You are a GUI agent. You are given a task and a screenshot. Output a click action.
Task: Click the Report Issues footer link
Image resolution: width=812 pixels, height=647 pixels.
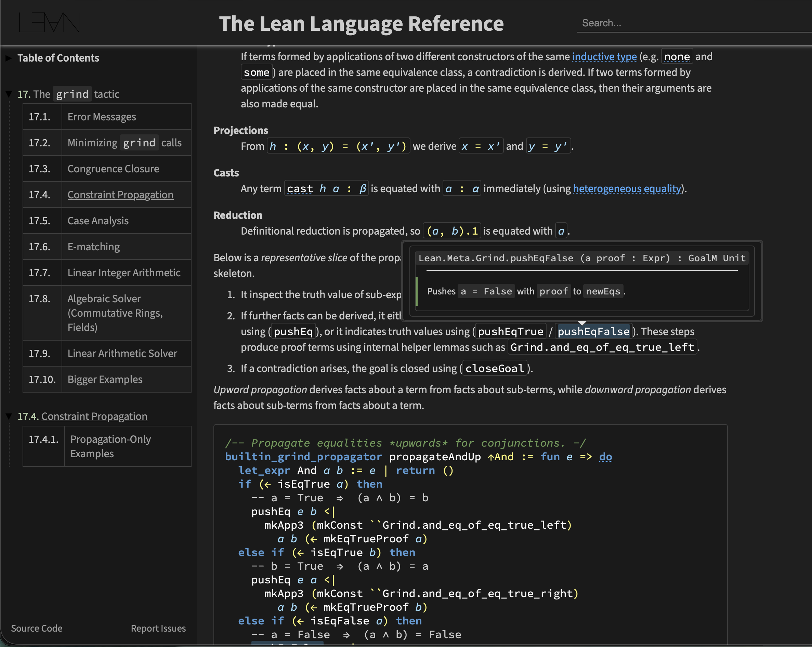coord(158,628)
